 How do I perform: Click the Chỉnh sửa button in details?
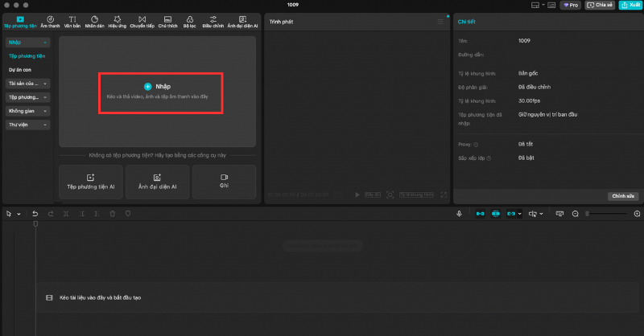tap(623, 195)
